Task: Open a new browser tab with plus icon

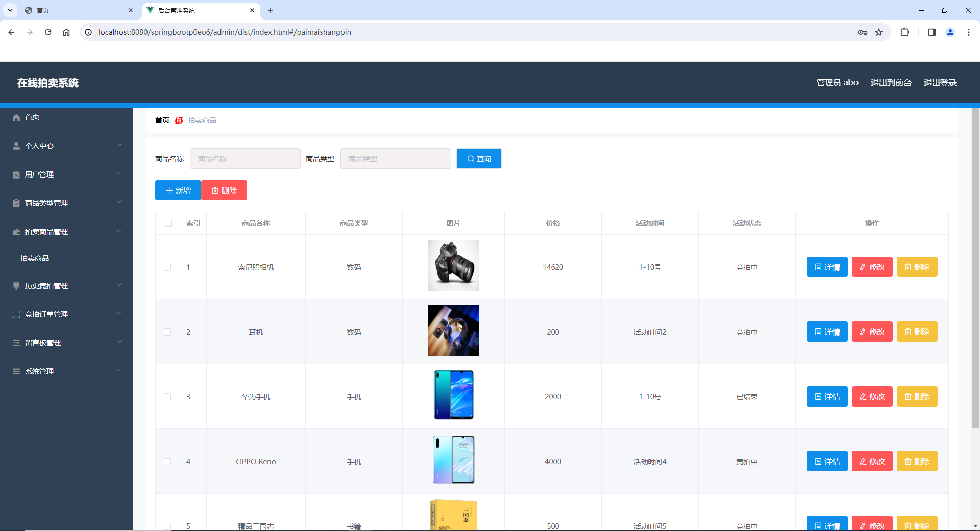Action: coord(271,10)
